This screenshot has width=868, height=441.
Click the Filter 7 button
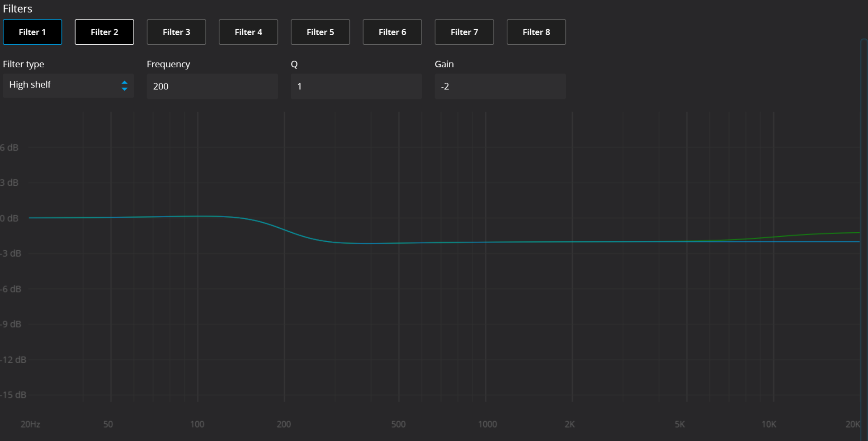(x=464, y=32)
